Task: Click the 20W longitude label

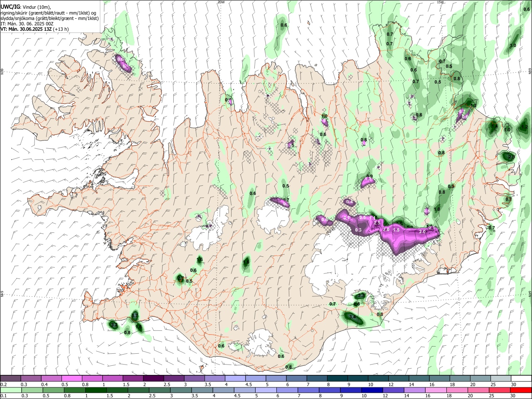Action: (x=221, y=2)
